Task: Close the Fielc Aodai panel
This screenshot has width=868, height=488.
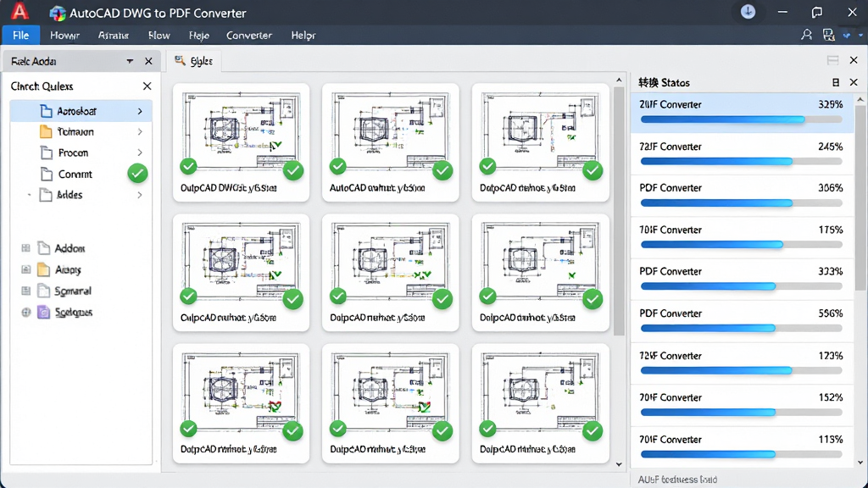Action: coord(148,61)
